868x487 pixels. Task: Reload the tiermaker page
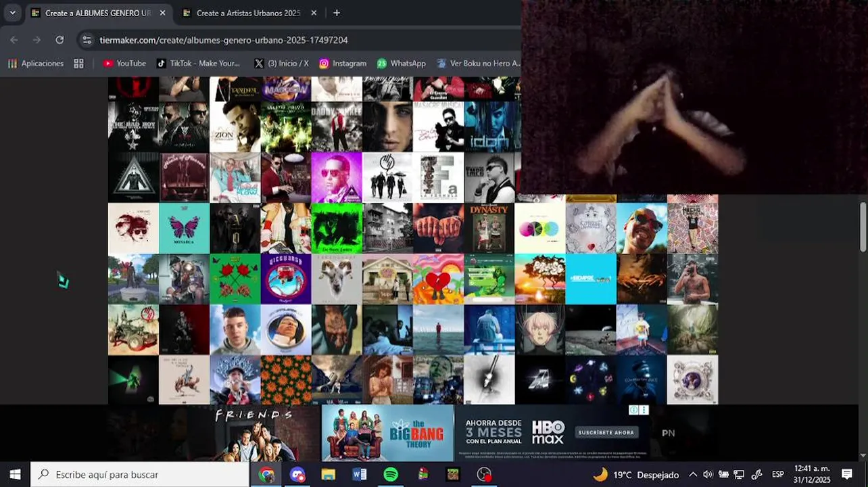(x=59, y=40)
